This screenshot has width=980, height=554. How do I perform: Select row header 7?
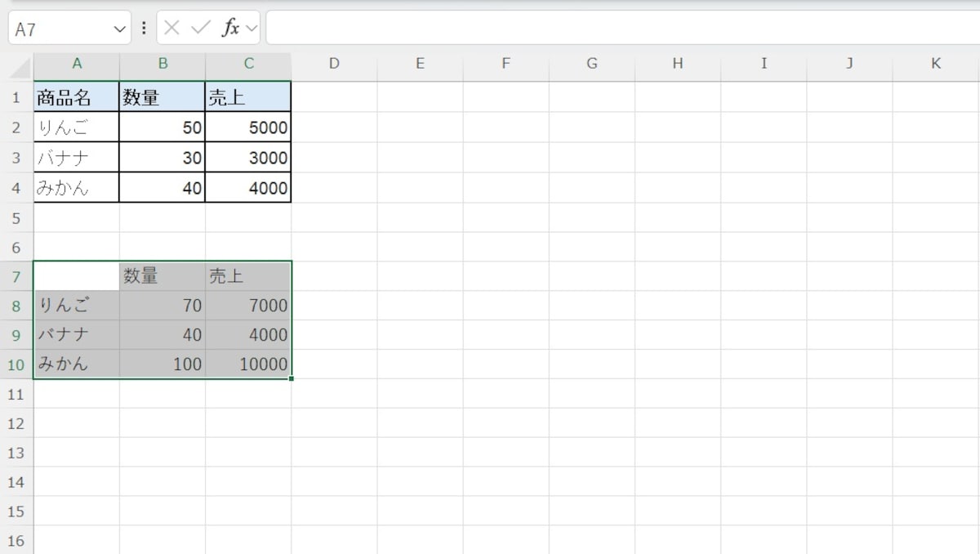click(15, 276)
